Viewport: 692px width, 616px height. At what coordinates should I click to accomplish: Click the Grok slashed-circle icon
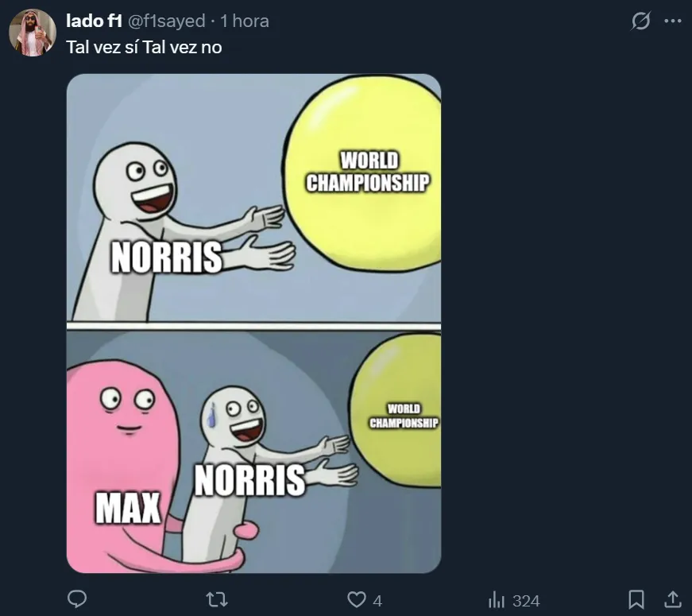640,21
